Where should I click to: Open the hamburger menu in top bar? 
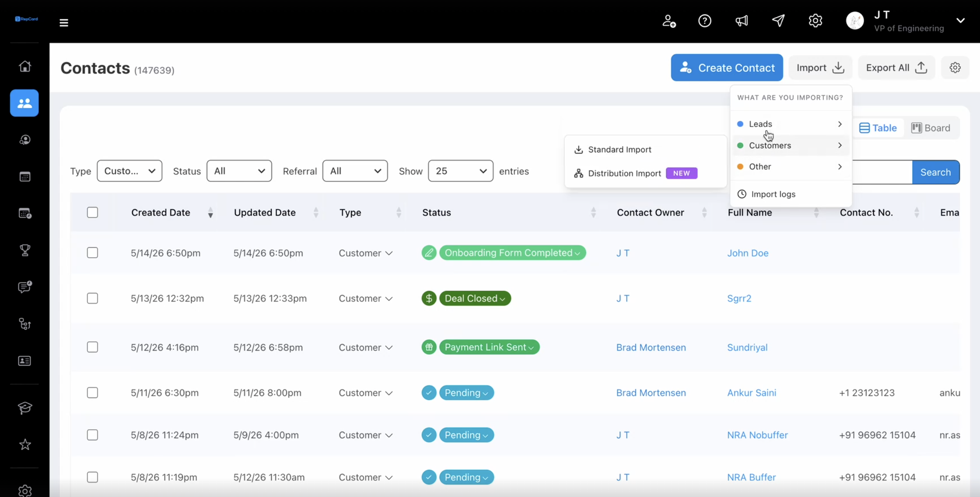tap(64, 23)
